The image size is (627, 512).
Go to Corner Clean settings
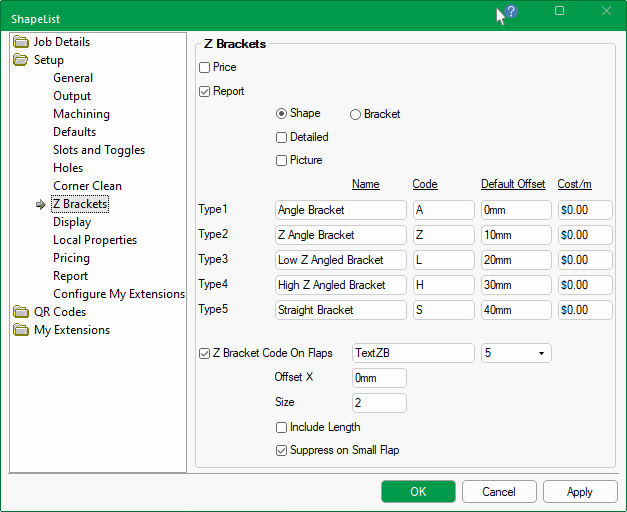[x=87, y=186]
